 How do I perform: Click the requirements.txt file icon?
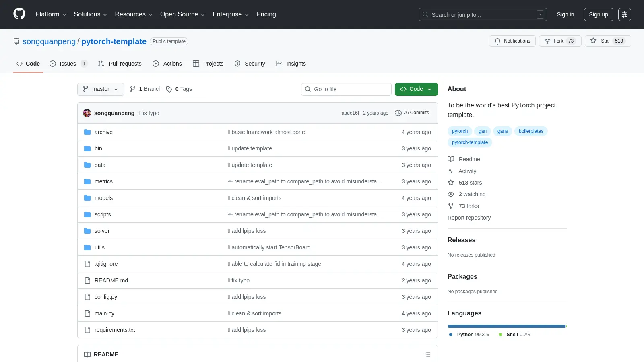tap(87, 330)
